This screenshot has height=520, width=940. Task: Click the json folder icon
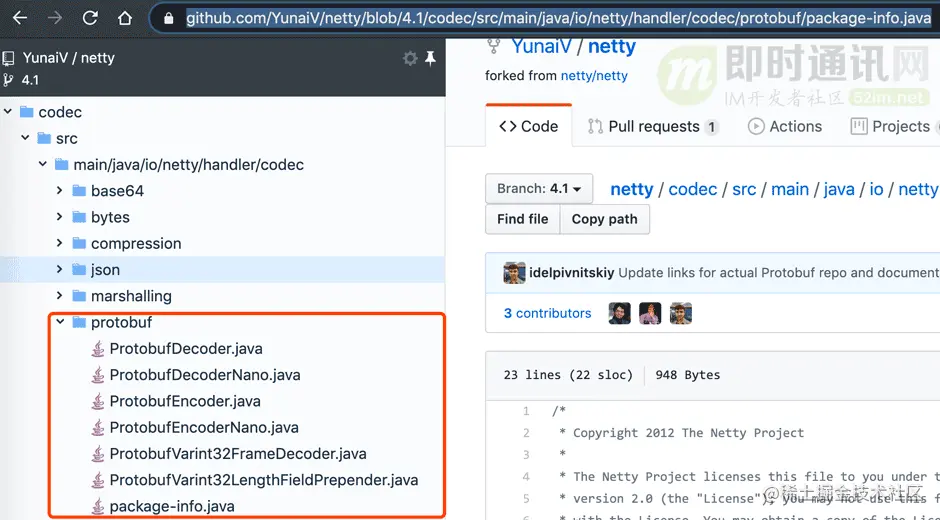(x=79, y=270)
